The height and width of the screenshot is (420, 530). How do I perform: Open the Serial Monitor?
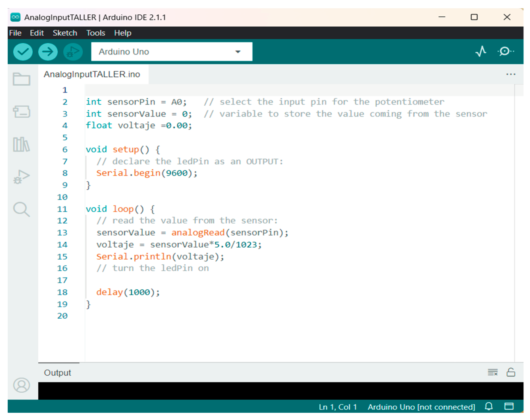pyautogui.click(x=505, y=51)
